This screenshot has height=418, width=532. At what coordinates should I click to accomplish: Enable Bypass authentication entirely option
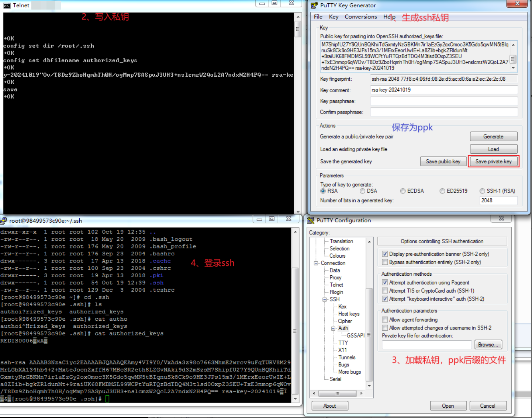click(385, 262)
